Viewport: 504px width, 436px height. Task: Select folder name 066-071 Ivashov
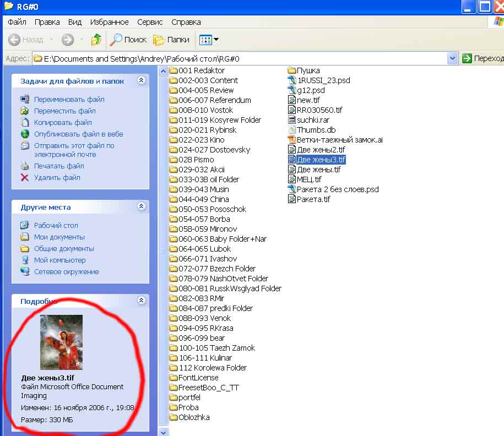(x=208, y=259)
